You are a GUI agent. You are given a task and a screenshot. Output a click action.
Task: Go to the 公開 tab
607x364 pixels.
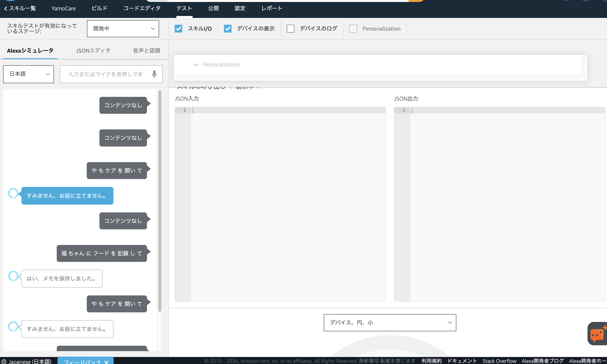pyautogui.click(x=213, y=8)
